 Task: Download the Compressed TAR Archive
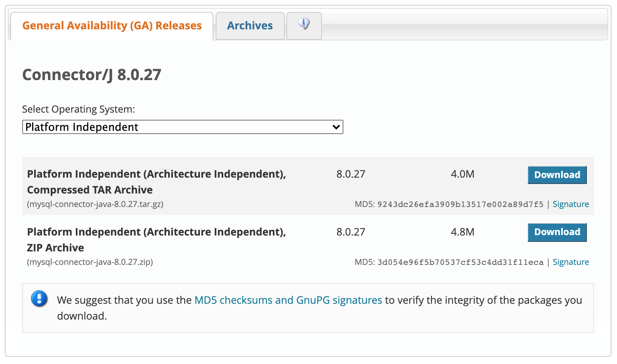[557, 175]
